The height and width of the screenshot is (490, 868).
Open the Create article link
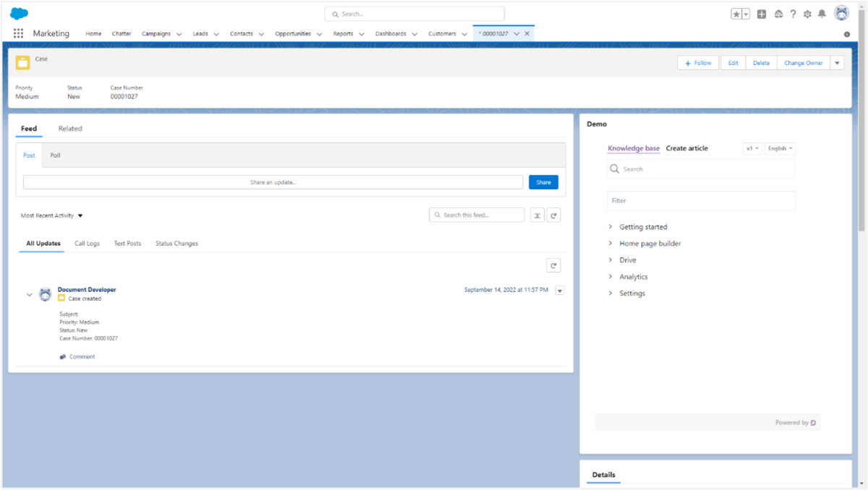[x=686, y=148]
